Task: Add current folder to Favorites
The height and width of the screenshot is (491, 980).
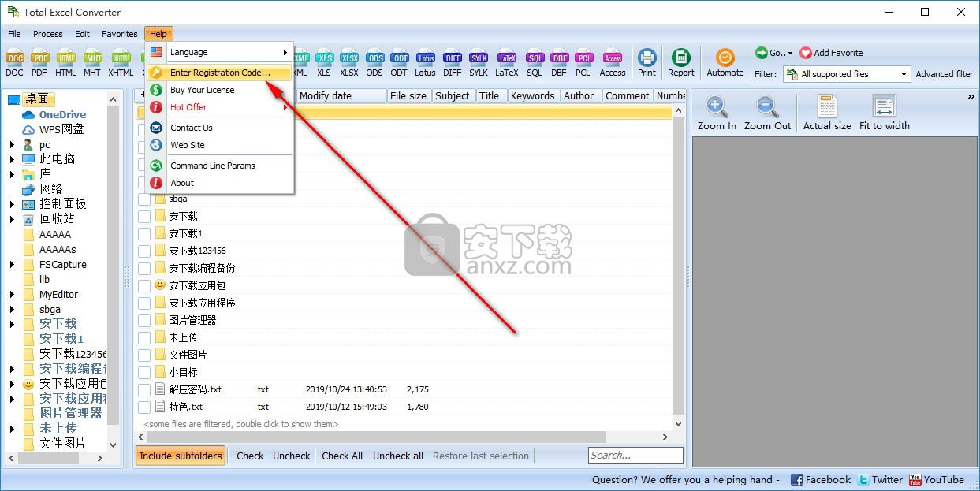Action: (x=831, y=53)
